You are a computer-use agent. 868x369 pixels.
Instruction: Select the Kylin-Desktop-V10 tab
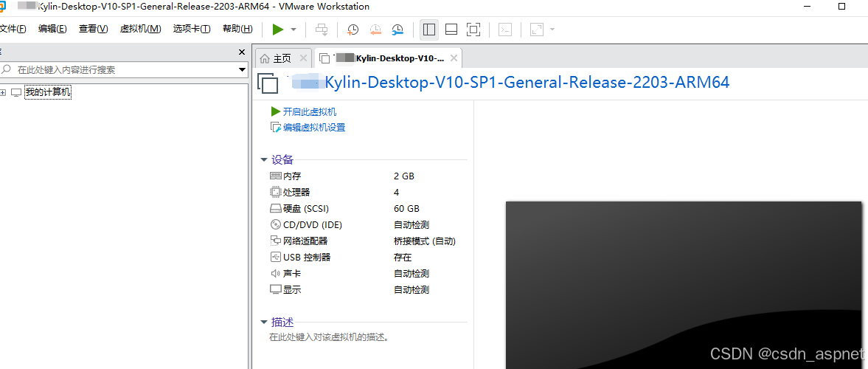387,58
